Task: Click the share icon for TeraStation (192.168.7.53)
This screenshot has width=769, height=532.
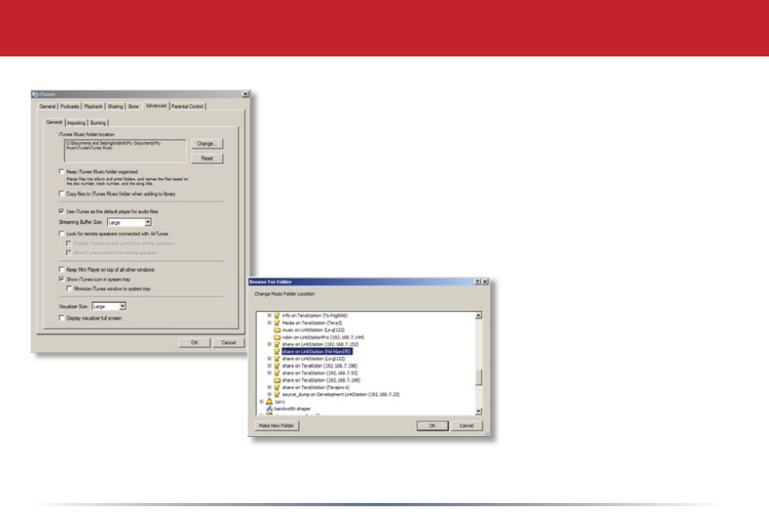Action: tap(276, 373)
